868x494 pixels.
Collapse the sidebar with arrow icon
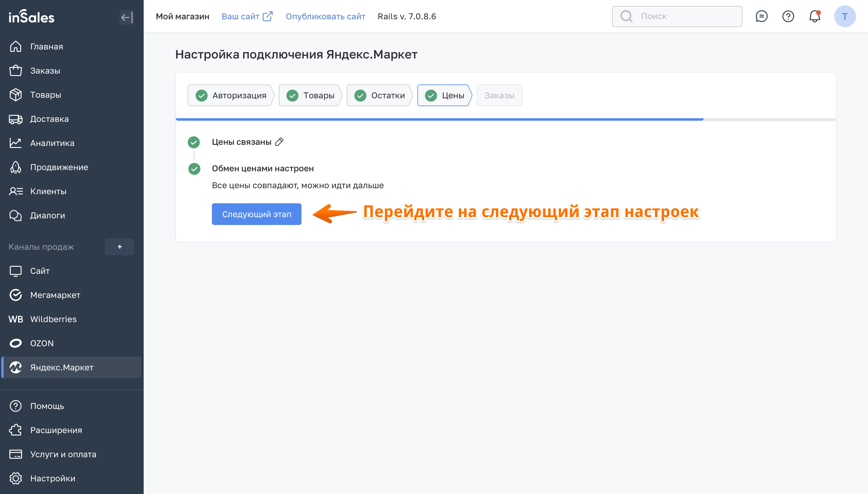coord(127,17)
